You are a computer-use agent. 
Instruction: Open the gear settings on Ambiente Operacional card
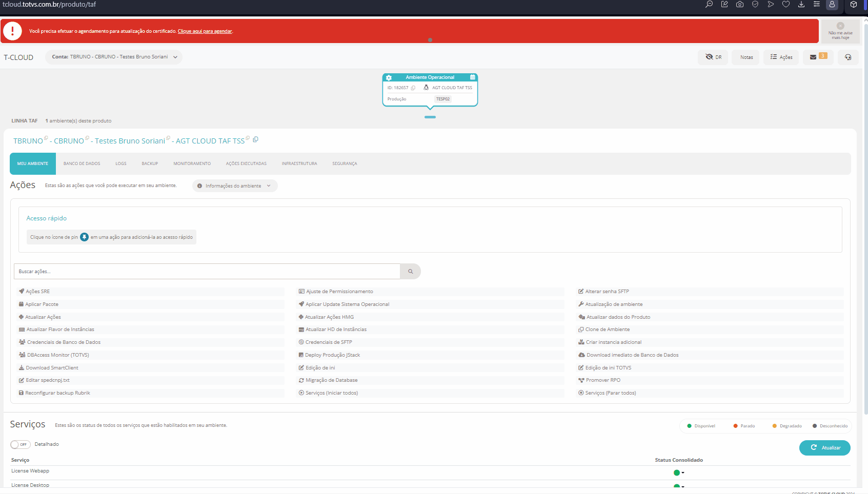(x=389, y=77)
